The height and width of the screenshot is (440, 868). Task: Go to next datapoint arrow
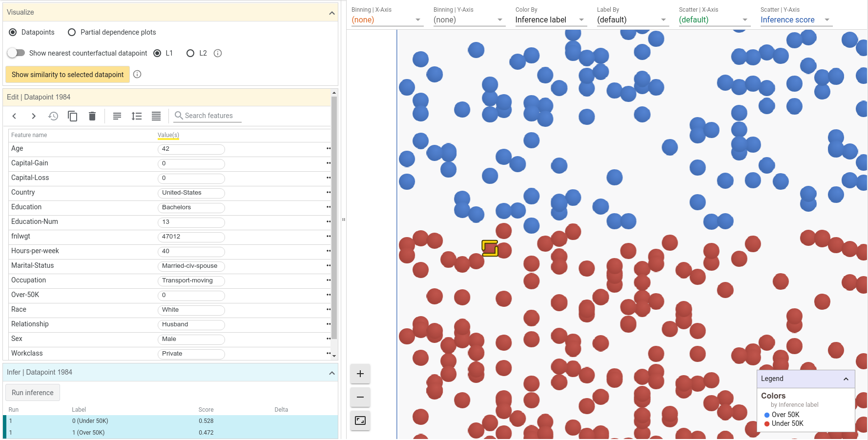tap(34, 116)
